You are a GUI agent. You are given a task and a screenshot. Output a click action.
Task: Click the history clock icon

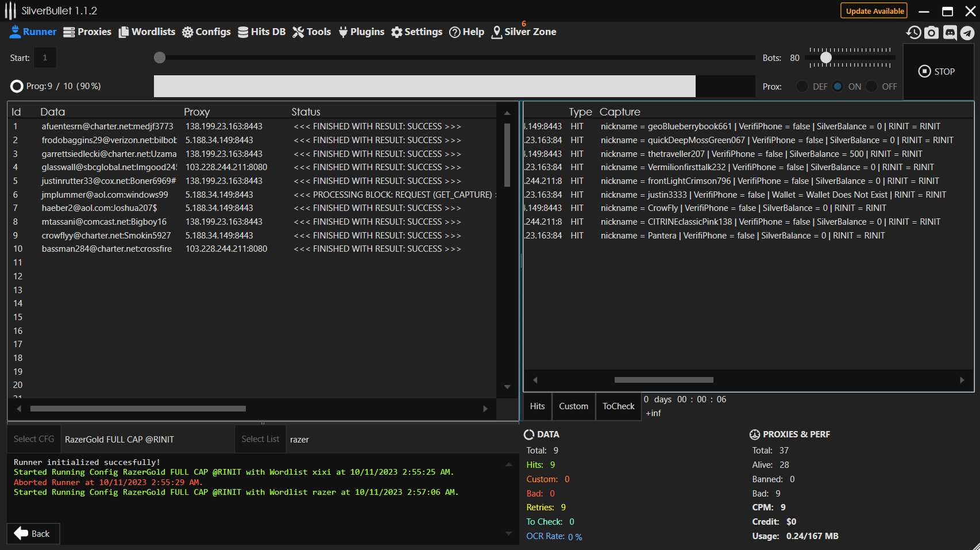click(913, 33)
